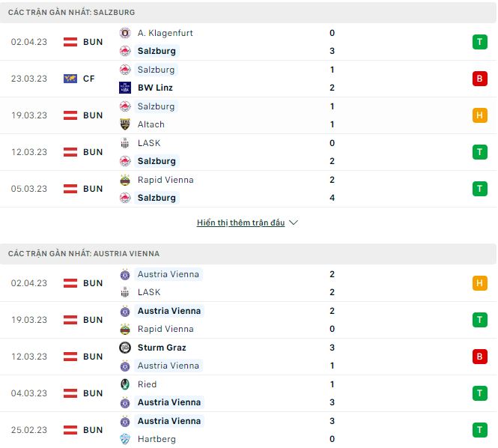Screen dimensions: 498x448
Task: Click Austria flag on 25.02.23 match
Action: pos(71,430)
